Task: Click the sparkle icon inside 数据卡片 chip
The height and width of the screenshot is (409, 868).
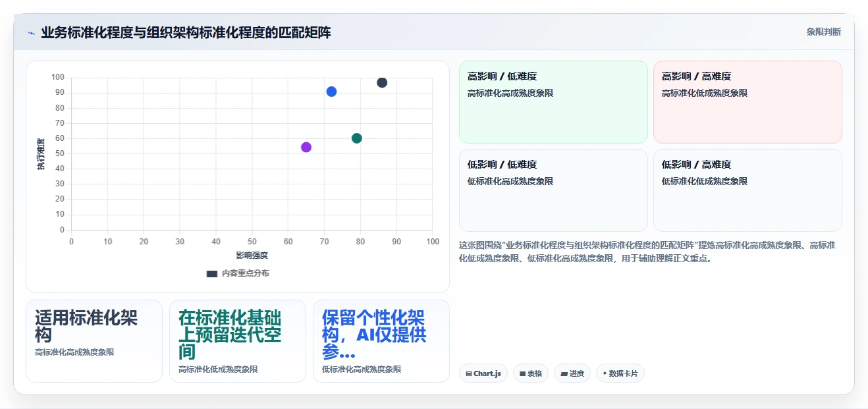Action: (x=605, y=373)
